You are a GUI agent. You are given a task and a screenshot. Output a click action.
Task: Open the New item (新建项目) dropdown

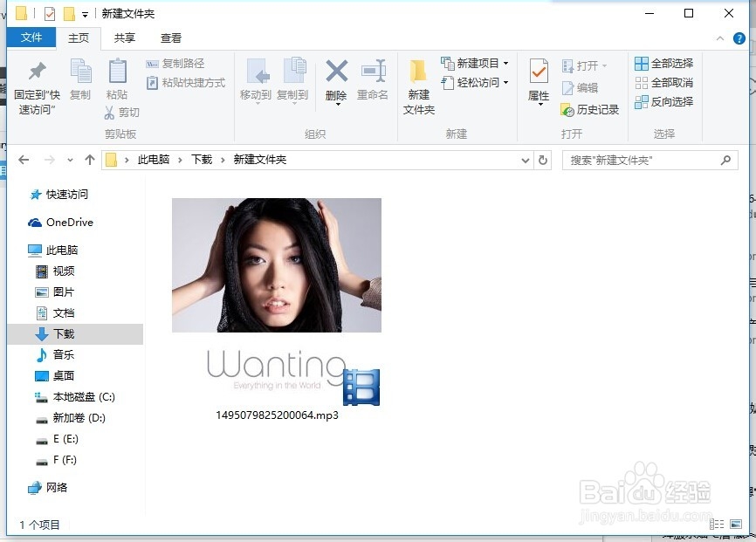tap(475, 63)
